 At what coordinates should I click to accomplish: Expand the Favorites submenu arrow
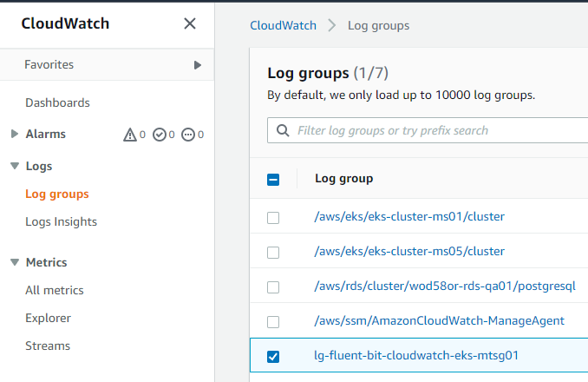tap(198, 65)
